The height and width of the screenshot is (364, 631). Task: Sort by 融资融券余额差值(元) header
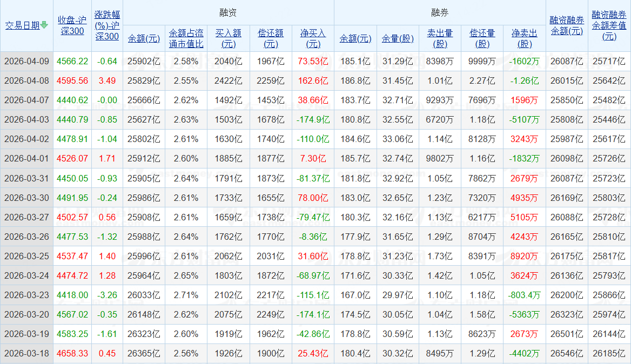click(609, 25)
